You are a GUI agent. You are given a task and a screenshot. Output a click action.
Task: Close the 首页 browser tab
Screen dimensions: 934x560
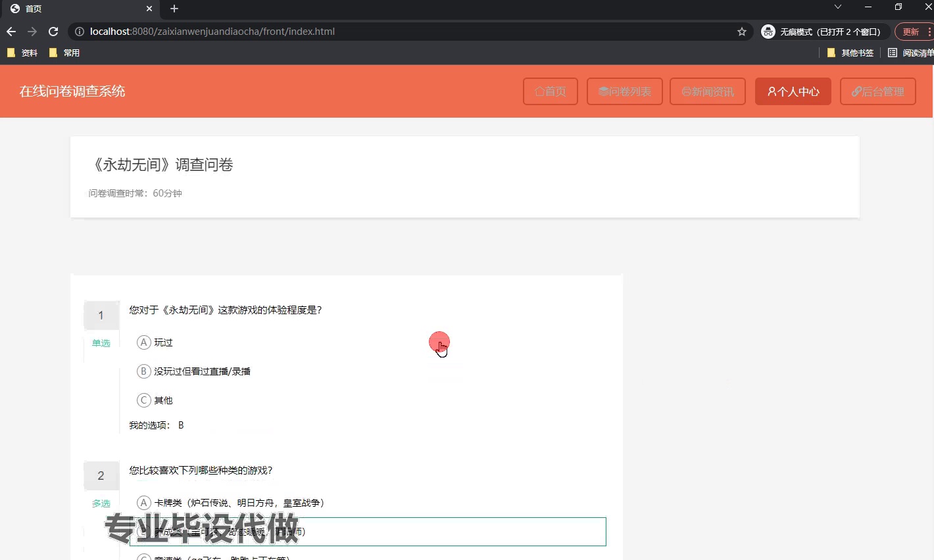pyautogui.click(x=149, y=9)
